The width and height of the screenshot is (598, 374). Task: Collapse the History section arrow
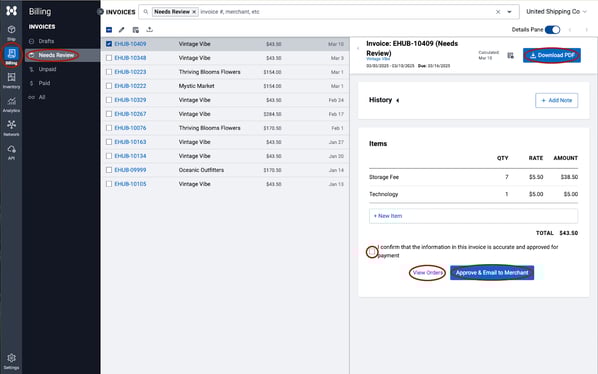(x=398, y=101)
